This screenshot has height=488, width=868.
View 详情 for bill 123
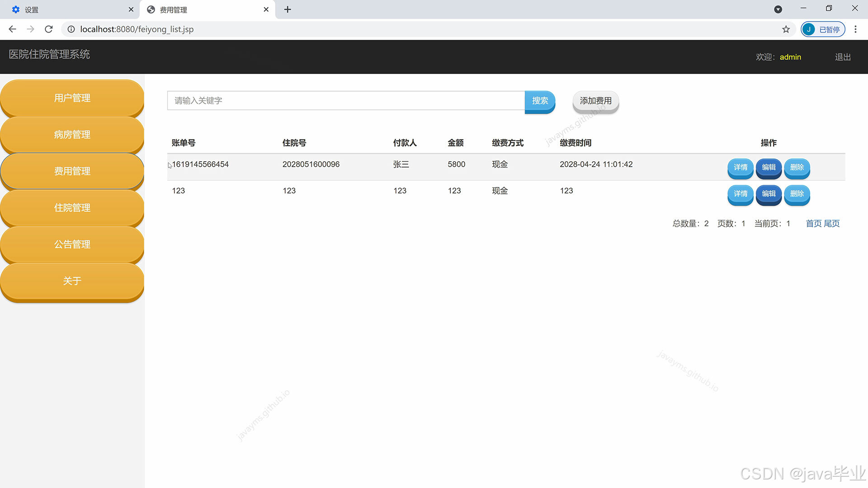tap(740, 194)
